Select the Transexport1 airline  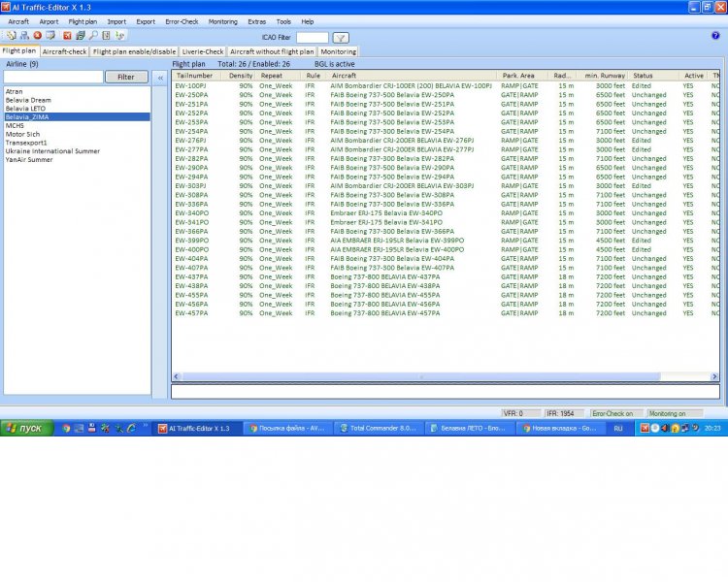click(x=26, y=143)
